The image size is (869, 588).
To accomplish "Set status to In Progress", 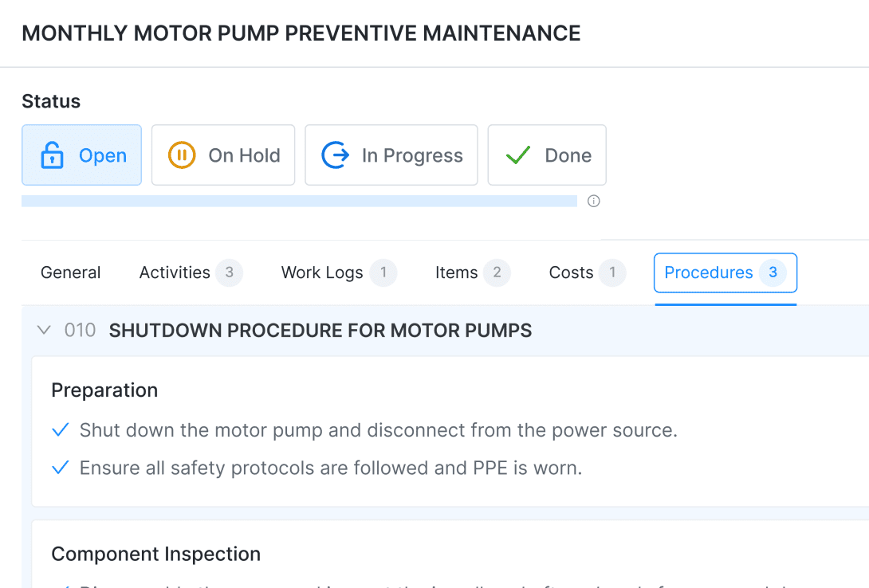I will tap(391, 155).
